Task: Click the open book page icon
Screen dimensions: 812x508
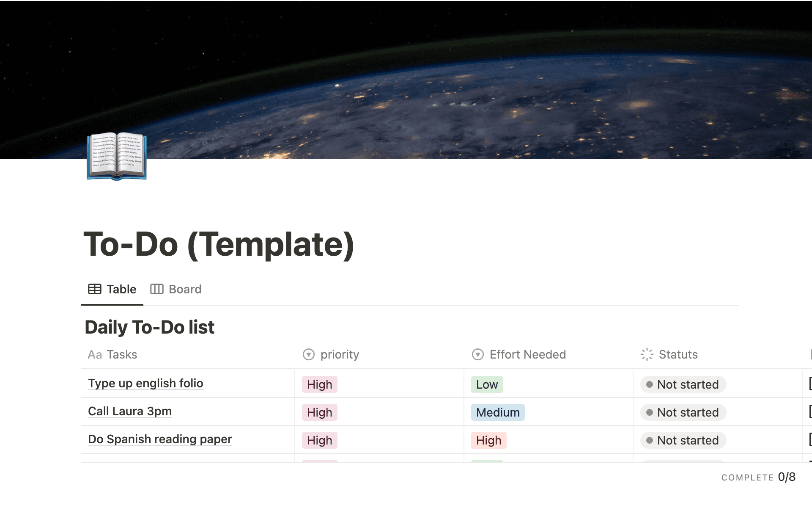Action: click(116, 157)
